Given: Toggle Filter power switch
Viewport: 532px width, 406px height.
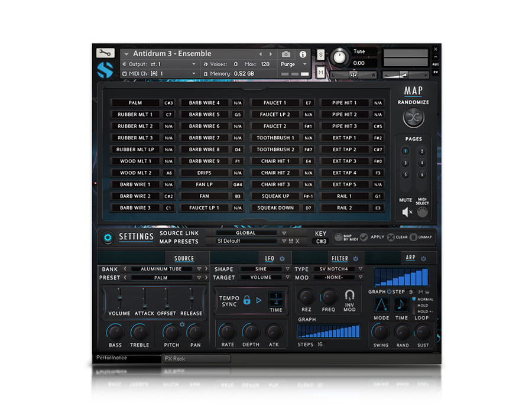Looking at the screenshot, I should point(356,258).
